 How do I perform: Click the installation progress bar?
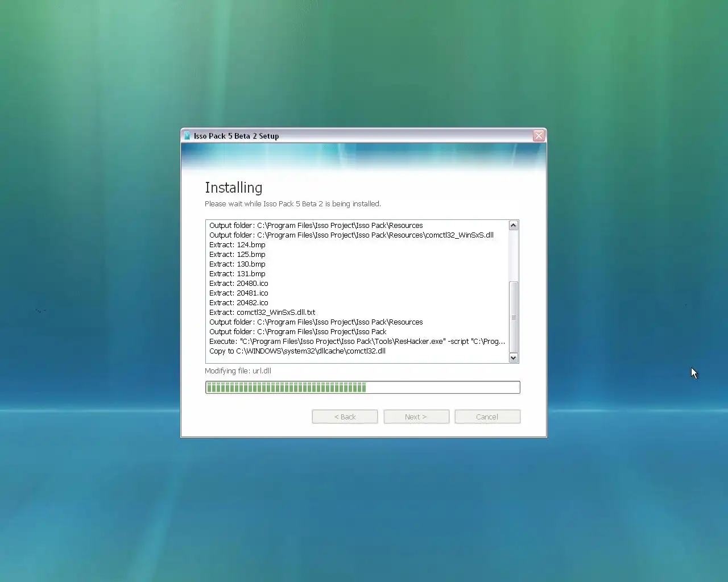[363, 388]
